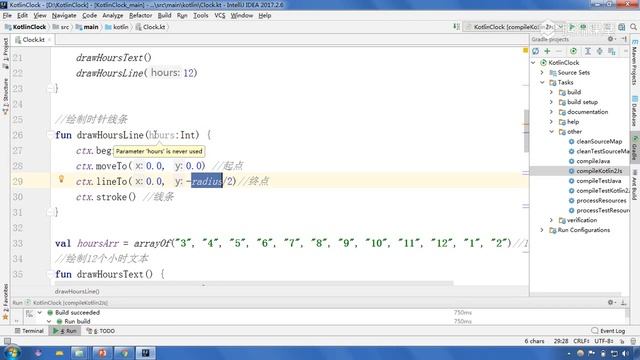Click the yellow inspection status indicator above editor scrollbar
This screenshot has width=640, height=360.
(x=525, y=51)
